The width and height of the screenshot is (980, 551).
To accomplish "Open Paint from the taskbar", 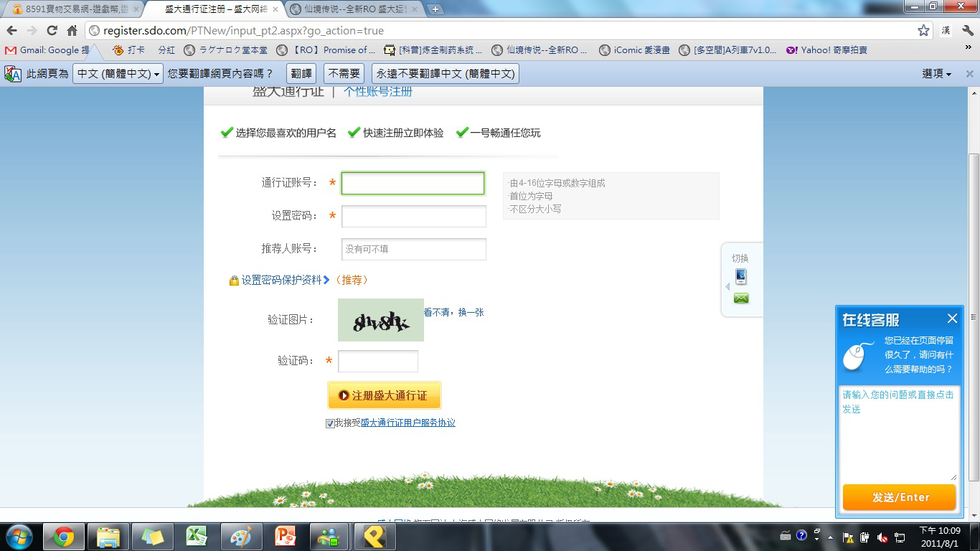I will click(241, 537).
